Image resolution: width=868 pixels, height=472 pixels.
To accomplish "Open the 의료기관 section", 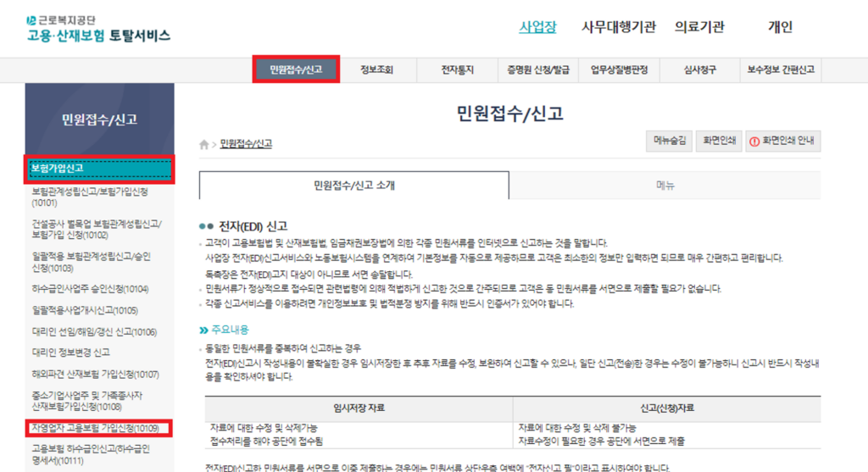I will tap(699, 27).
